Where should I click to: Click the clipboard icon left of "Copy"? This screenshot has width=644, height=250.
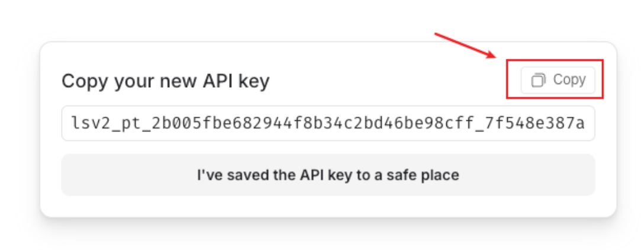[537, 80]
